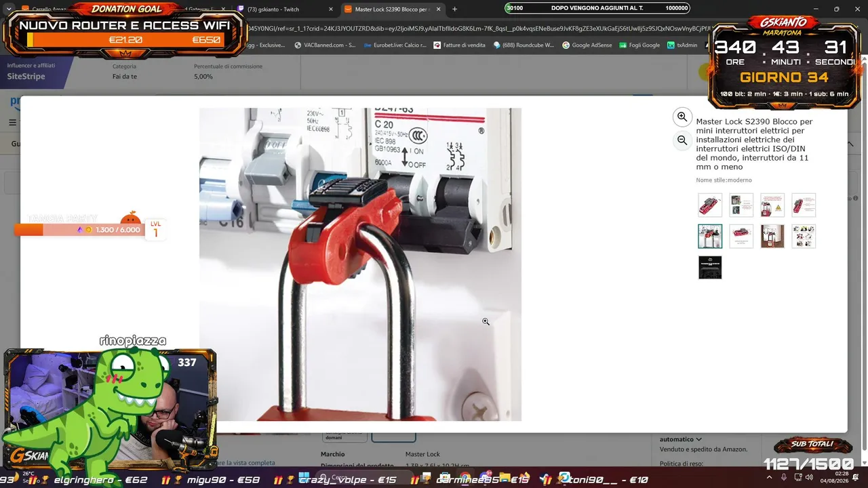868x488 pixels.
Task: Open the Fatture di vendita bookmark
Action: (x=459, y=45)
